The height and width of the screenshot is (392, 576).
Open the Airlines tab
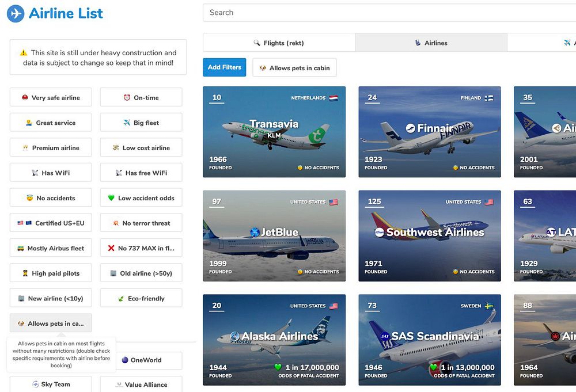[x=431, y=43]
